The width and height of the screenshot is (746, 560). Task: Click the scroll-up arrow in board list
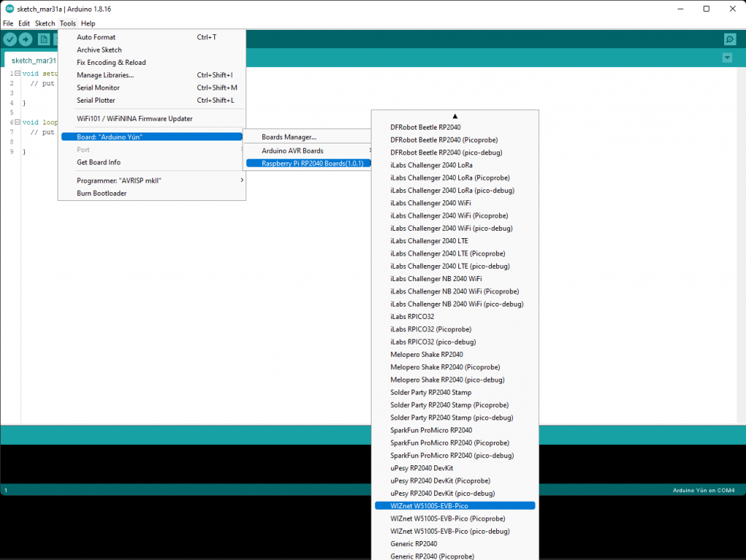coord(455,116)
